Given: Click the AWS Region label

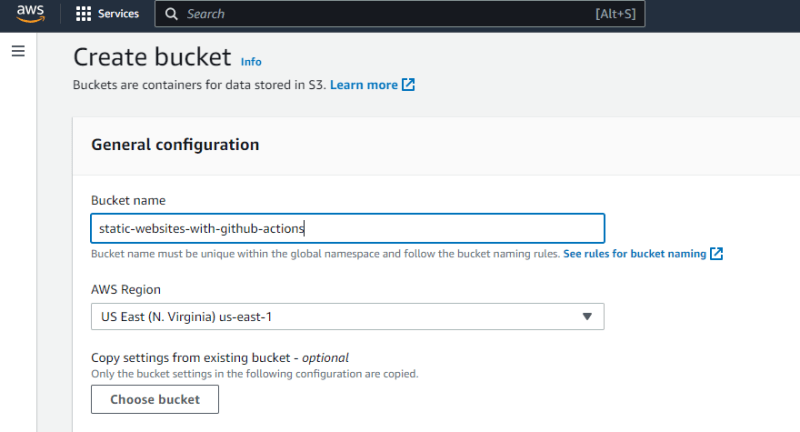Looking at the screenshot, I should 126,290.
